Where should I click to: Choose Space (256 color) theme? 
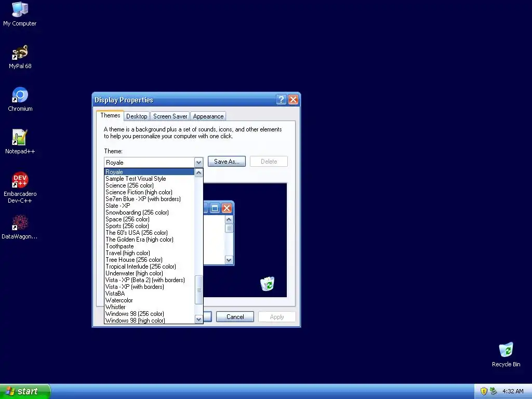[x=149, y=219]
